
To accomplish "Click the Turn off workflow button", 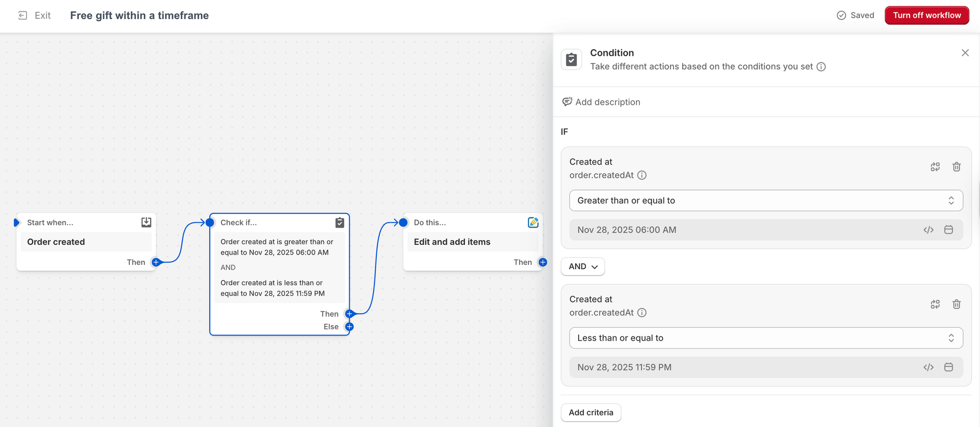I will coord(927,15).
